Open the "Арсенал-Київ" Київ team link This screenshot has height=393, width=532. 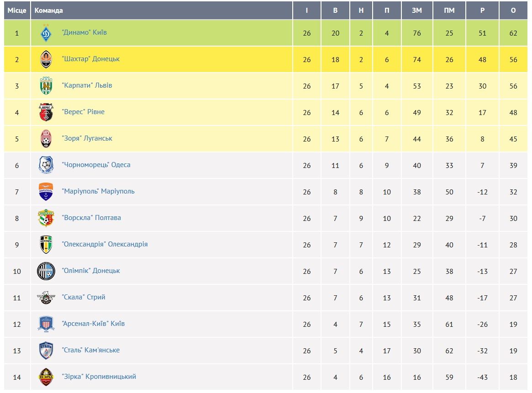point(93,324)
